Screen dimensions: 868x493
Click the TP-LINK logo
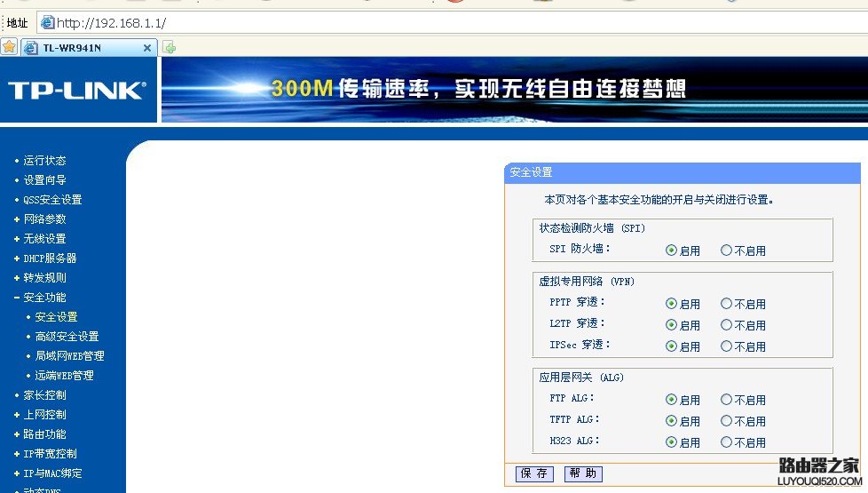click(77, 90)
